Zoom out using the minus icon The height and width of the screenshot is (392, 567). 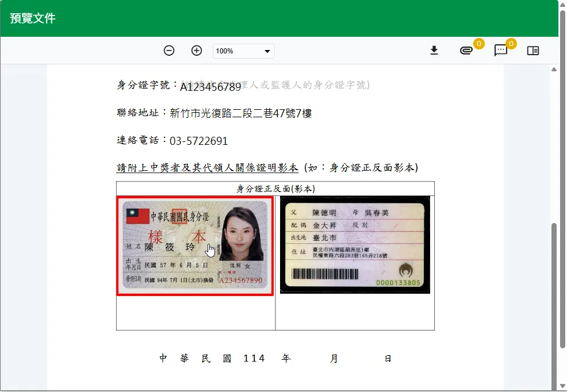pyautogui.click(x=169, y=51)
